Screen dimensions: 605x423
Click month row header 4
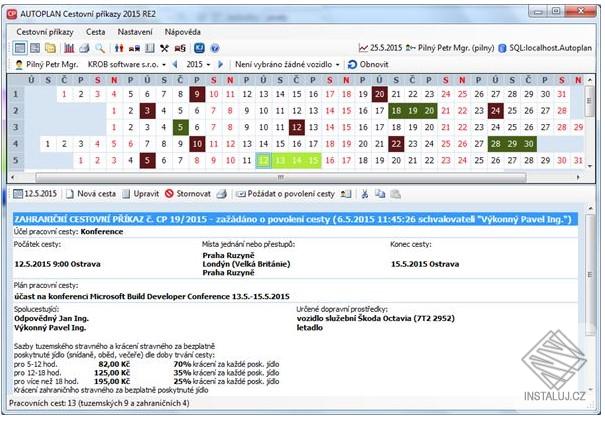pos(16,144)
